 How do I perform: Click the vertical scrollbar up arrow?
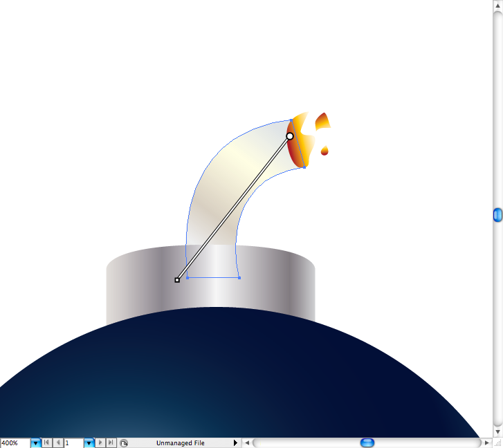(x=497, y=5)
